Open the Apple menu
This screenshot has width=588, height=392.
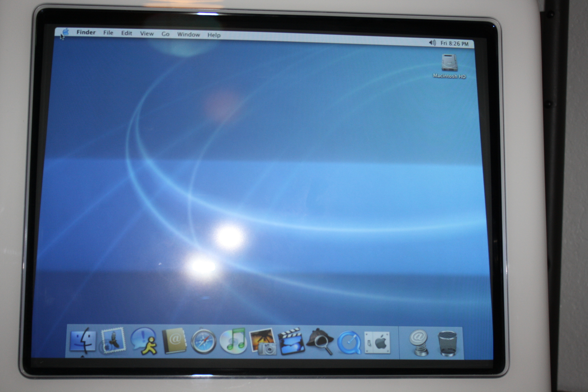(x=65, y=31)
